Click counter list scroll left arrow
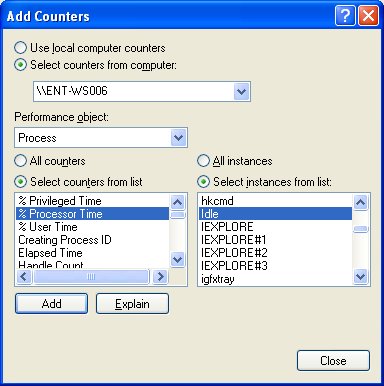The image size is (384, 386). (24, 276)
